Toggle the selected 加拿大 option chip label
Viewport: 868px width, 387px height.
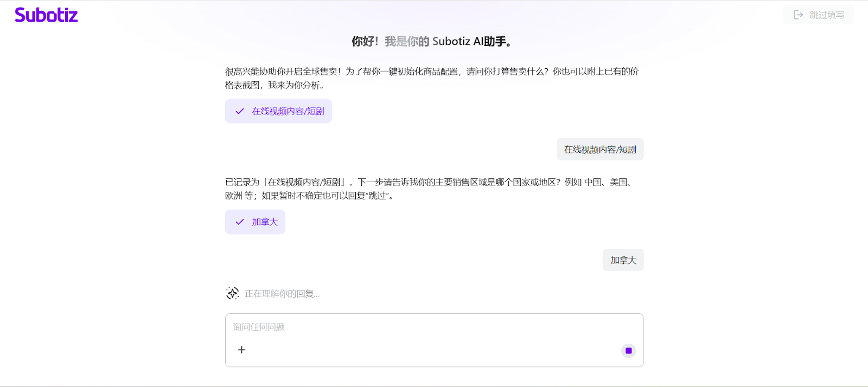265,222
